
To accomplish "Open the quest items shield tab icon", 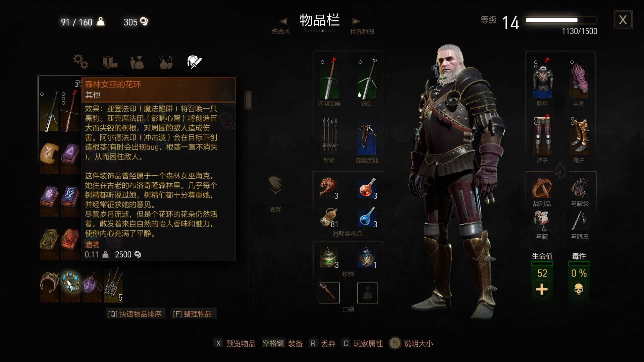I will tap(110, 62).
